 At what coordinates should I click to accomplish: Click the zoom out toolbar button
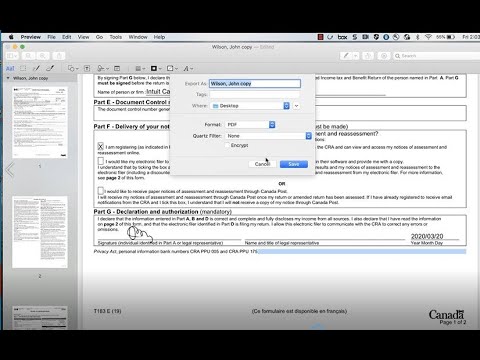[29, 56]
